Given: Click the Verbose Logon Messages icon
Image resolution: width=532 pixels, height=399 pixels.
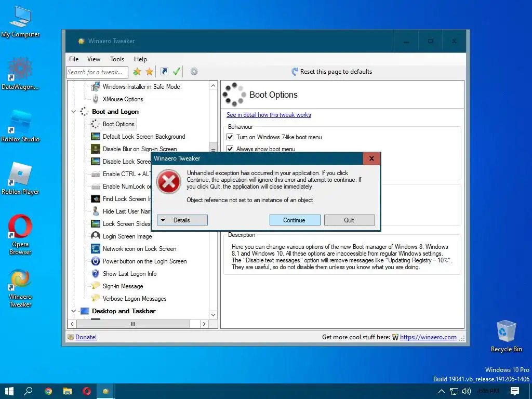Looking at the screenshot, I should coord(96,299).
